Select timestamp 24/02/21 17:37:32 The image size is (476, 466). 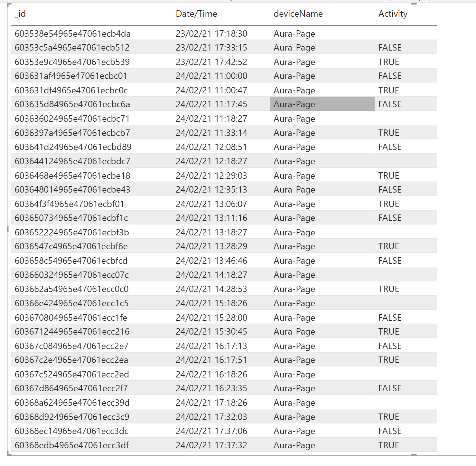click(x=211, y=445)
